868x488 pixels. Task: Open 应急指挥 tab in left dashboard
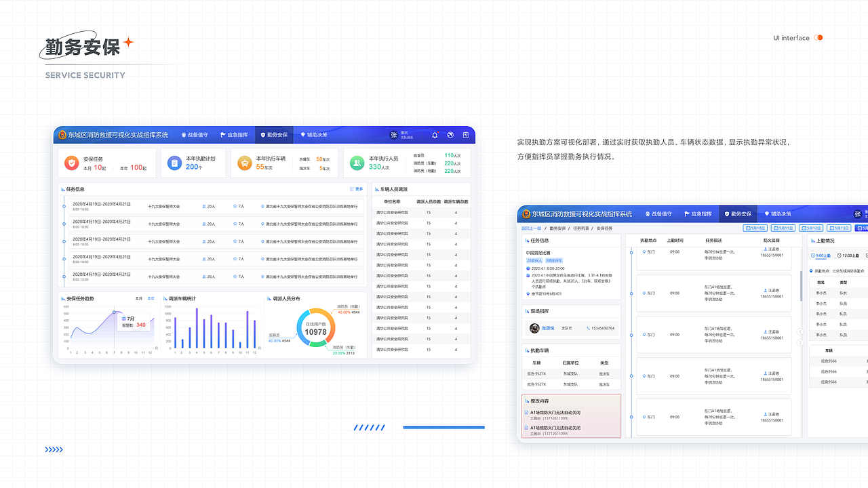pos(234,135)
